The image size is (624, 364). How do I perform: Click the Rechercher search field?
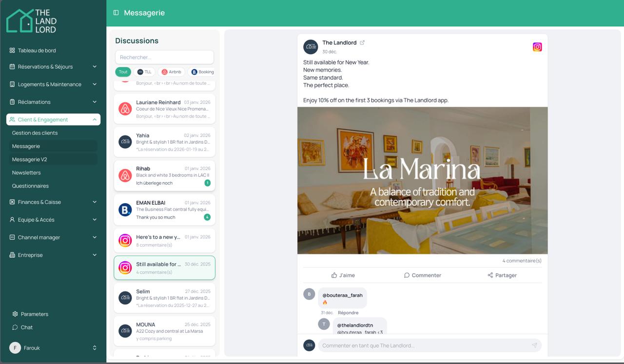pyautogui.click(x=164, y=57)
